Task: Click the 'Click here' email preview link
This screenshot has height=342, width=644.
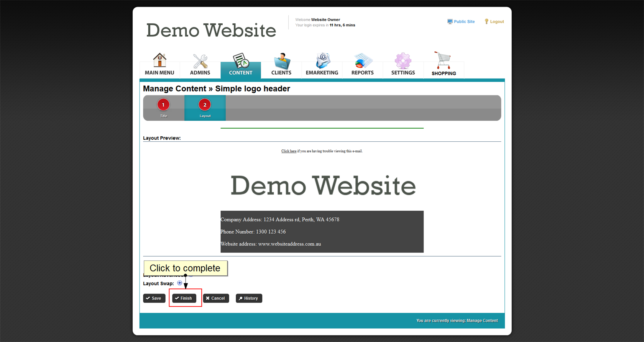Action: click(x=289, y=151)
